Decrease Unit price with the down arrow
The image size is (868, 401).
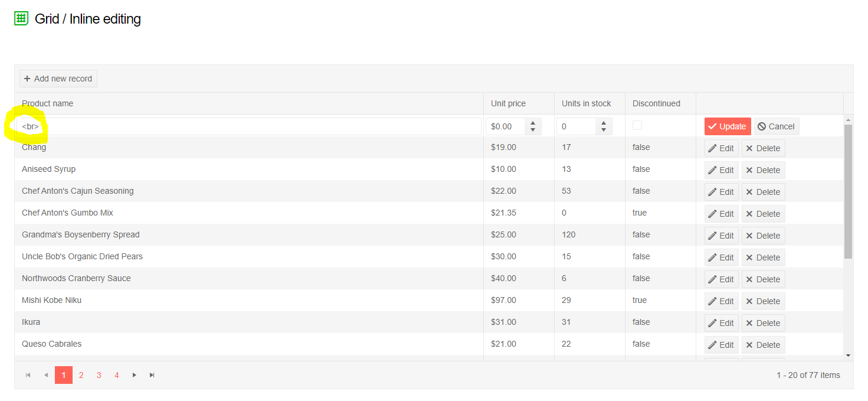[x=533, y=130]
